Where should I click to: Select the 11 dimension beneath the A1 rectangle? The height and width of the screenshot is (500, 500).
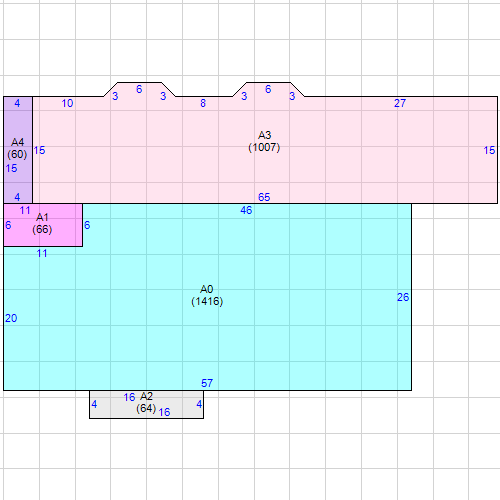42,254
